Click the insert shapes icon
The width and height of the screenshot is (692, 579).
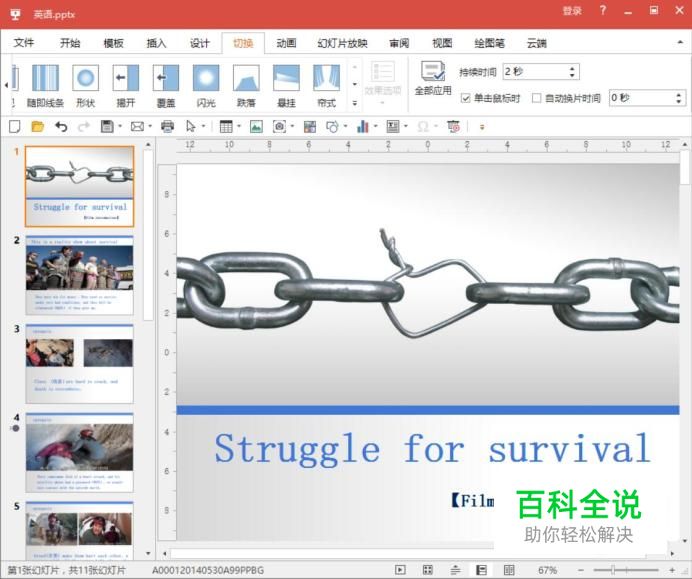pos(332,127)
